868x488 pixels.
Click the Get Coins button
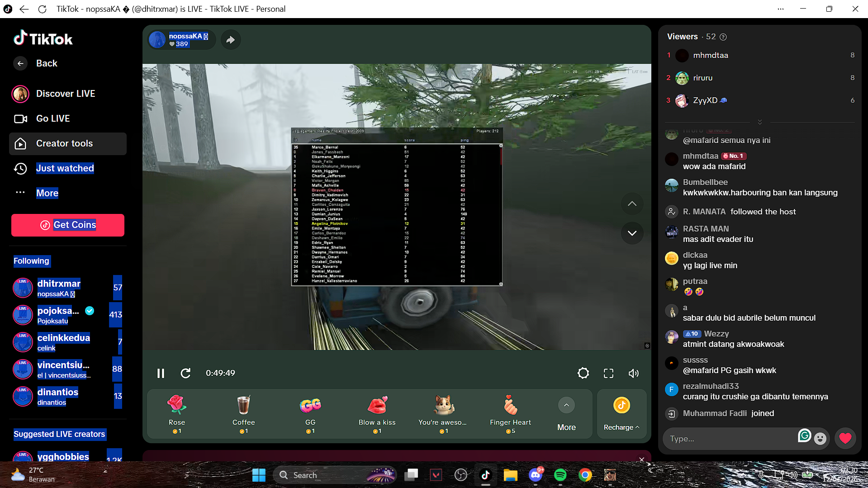(68, 225)
